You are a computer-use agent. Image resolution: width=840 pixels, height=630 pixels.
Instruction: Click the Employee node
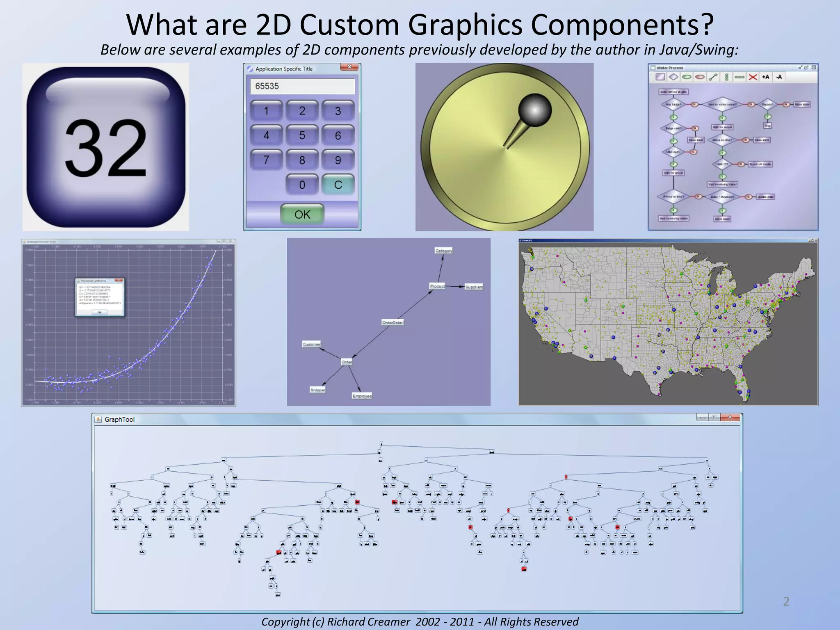tap(362, 396)
